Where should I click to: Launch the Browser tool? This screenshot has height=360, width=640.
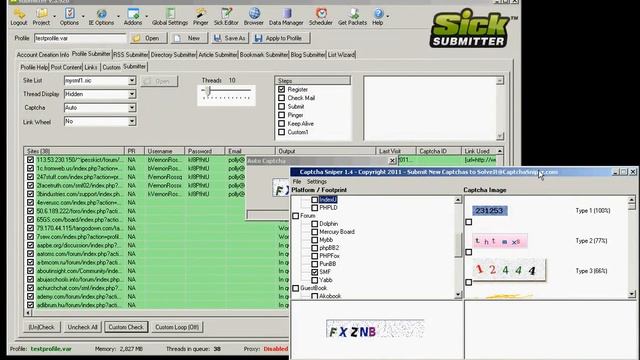click(x=253, y=17)
